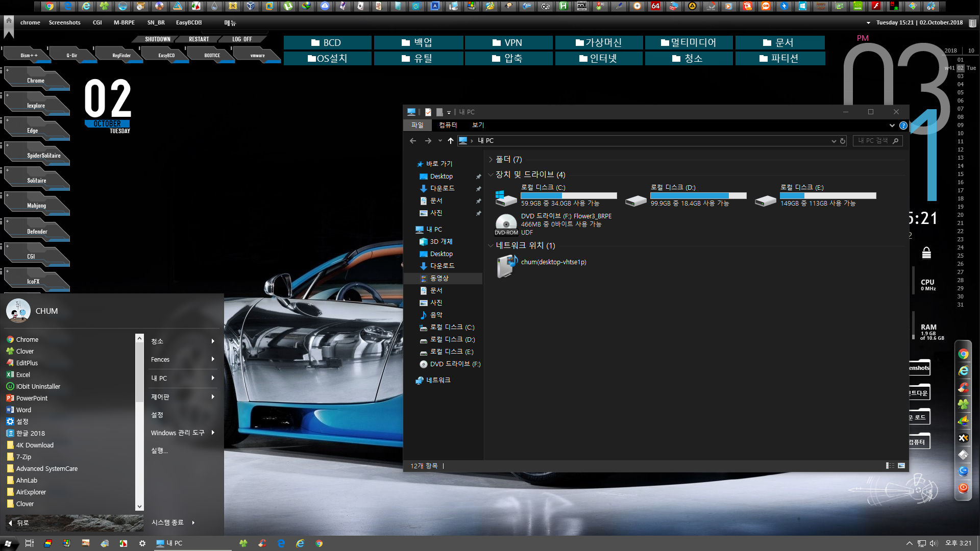Go forward in File Explorer
This screenshot has width=980, height=551.
[428, 141]
